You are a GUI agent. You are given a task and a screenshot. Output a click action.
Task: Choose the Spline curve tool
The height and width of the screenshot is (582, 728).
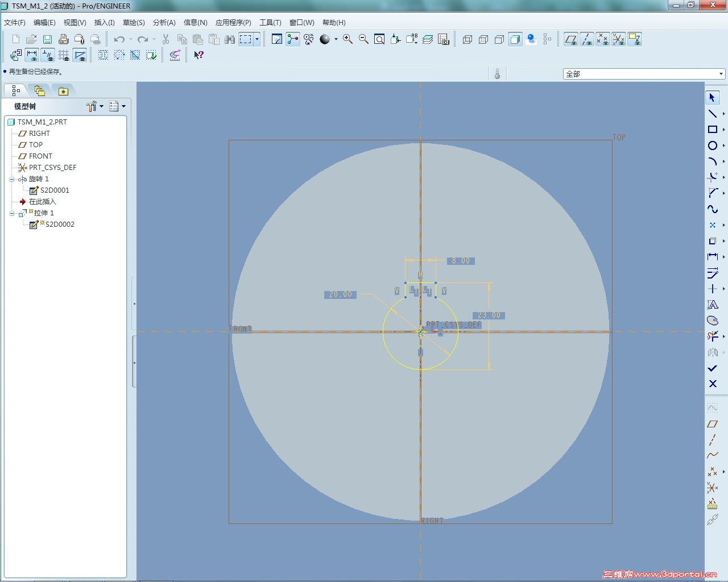(x=712, y=209)
